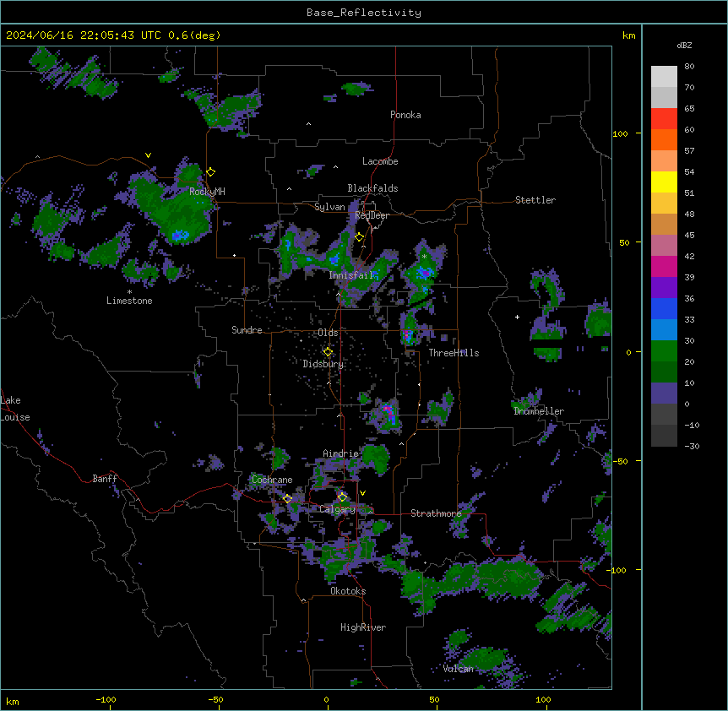Click the bright green 20-30 dBZ swatch
Screen dimensions: 728x711
[664, 351]
